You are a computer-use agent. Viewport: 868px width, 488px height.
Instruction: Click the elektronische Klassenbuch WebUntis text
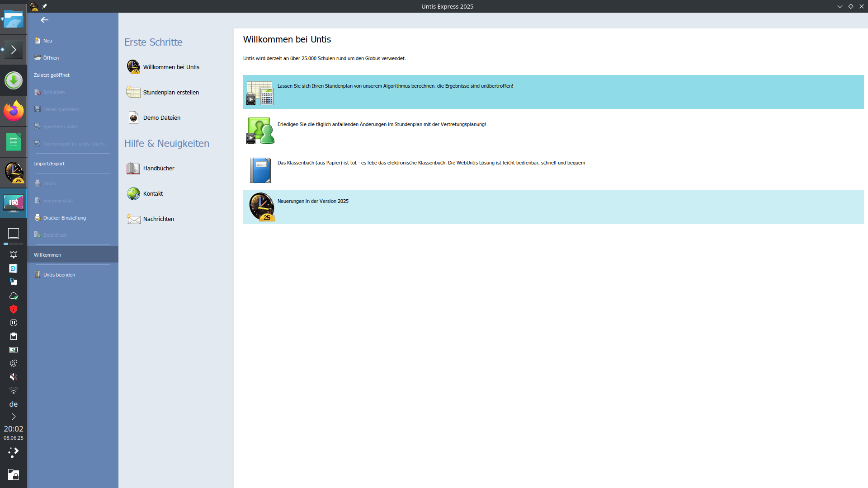(x=431, y=163)
